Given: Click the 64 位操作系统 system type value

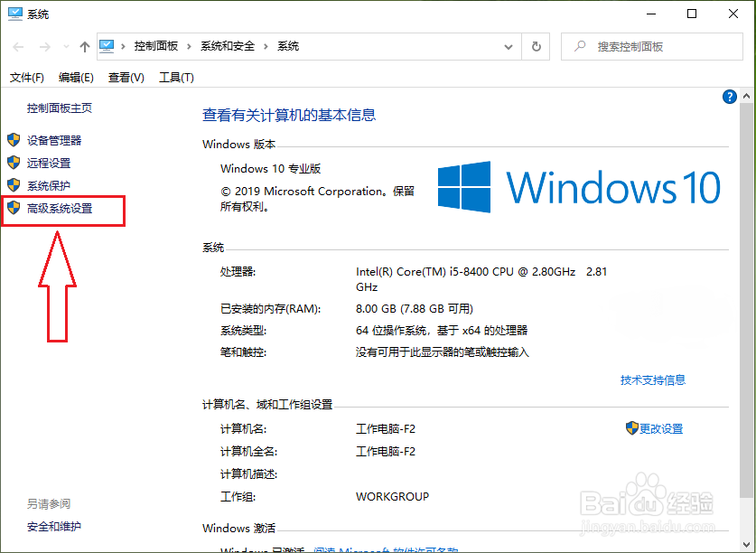Looking at the screenshot, I should tap(442, 331).
